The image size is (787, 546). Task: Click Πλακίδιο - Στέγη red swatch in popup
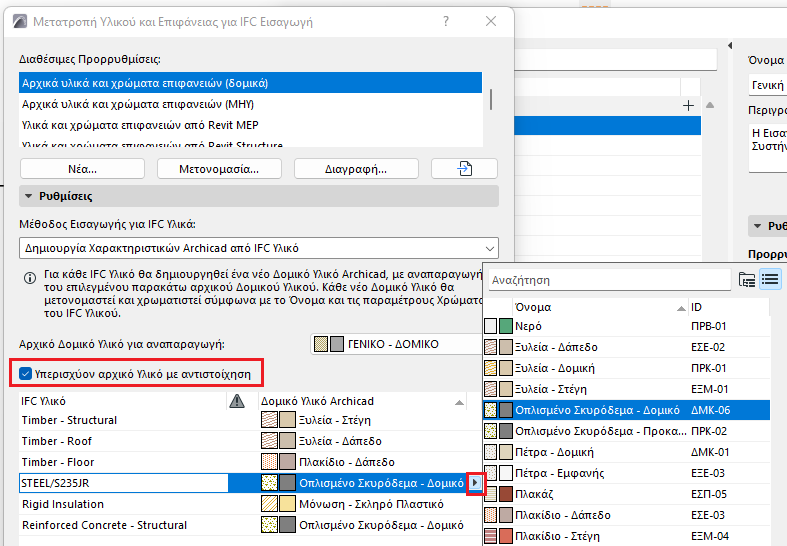point(506,536)
